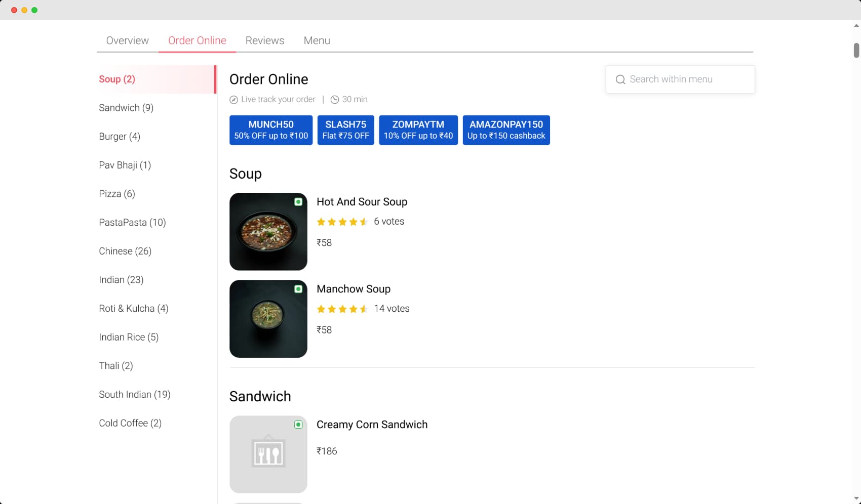Image resolution: width=861 pixels, height=504 pixels.
Task: Apply the SLASH75 coupon
Action: [346, 130]
